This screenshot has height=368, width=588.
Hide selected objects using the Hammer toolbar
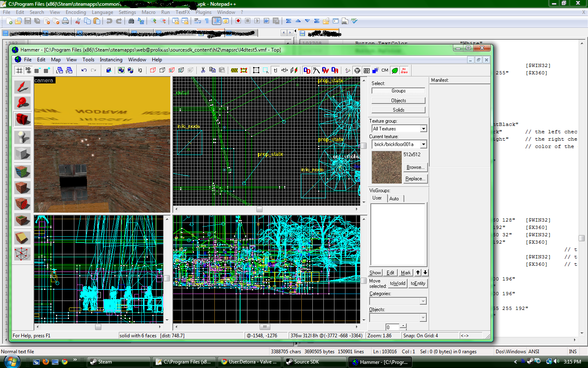(x=153, y=70)
